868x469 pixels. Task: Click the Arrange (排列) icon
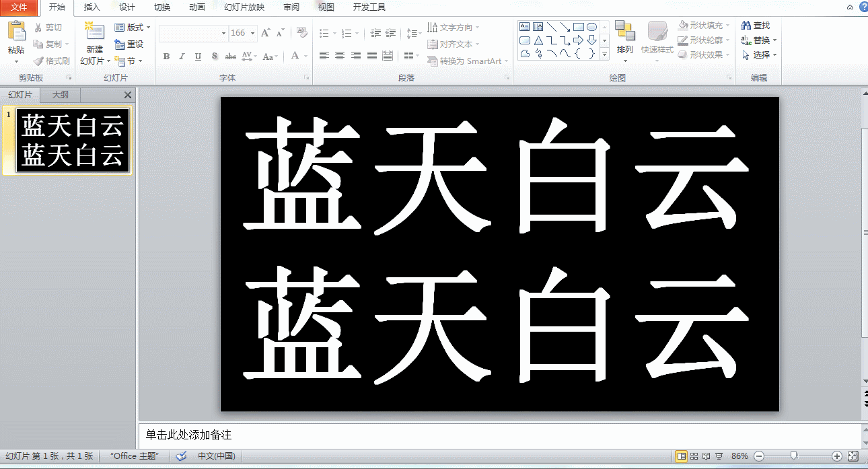click(625, 39)
